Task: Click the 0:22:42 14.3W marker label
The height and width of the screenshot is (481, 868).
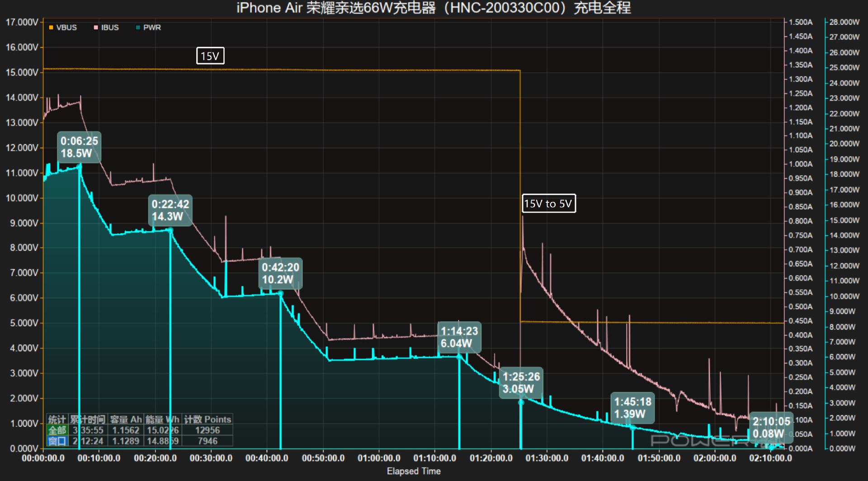Action: [x=170, y=210]
